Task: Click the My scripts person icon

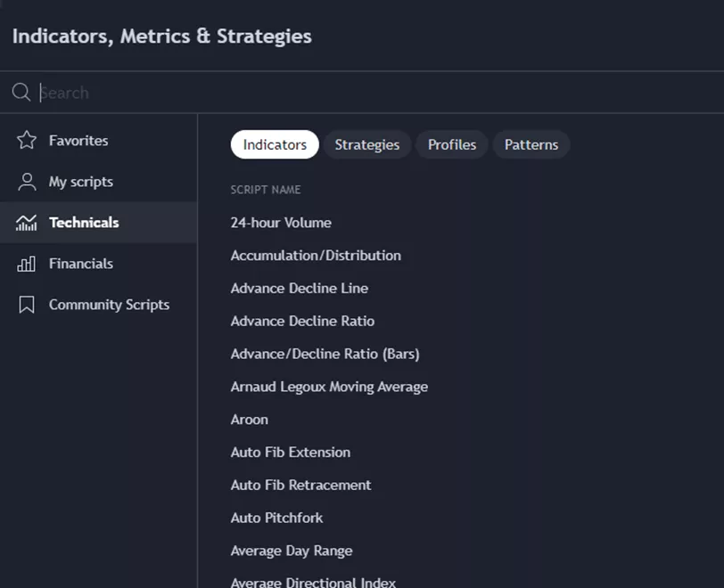Action: [27, 182]
